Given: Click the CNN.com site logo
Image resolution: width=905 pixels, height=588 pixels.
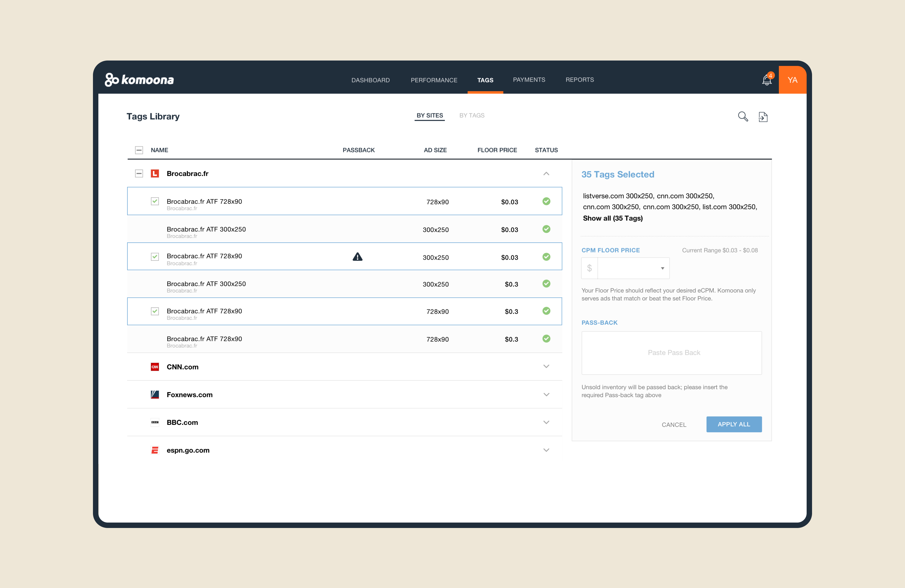Looking at the screenshot, I should (x=155, y=367).
